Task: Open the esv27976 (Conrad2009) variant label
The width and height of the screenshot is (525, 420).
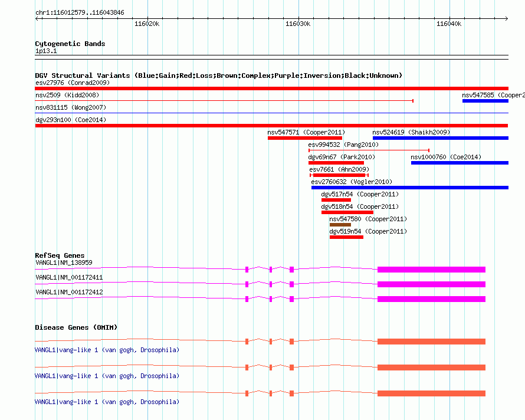Action: [73, 83]
